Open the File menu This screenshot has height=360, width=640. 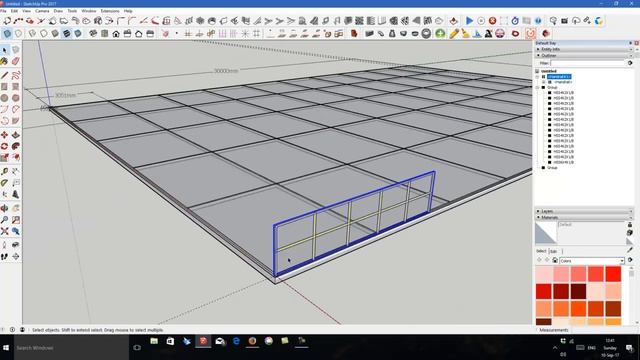[x=3, y=11]
